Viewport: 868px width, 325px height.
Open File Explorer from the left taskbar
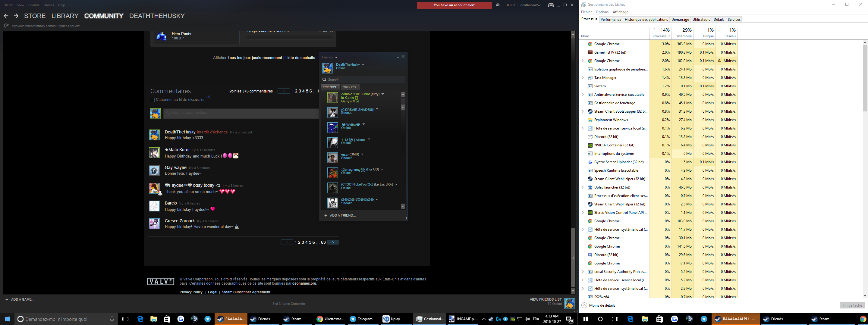pyautogui.click(x=154, y=319)
